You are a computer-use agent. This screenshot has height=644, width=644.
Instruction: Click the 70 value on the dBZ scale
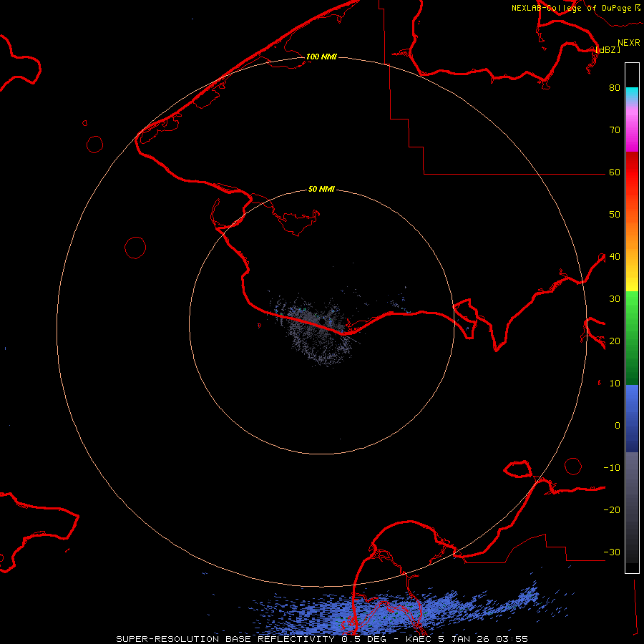(x=615, y=130)
